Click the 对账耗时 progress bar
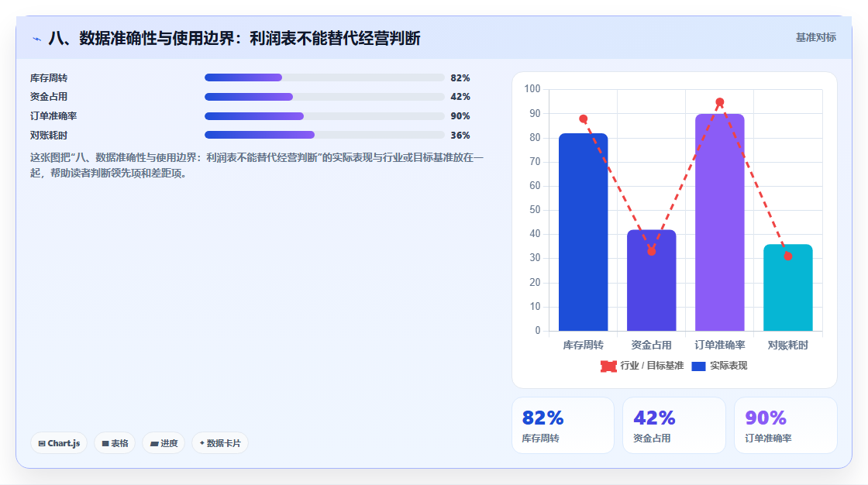This screenshot has width=868, height=485. click(x=325, y=135)
